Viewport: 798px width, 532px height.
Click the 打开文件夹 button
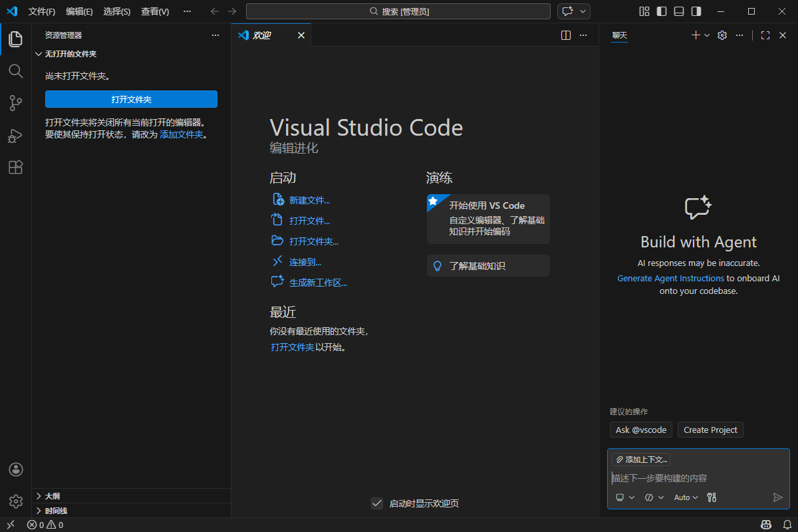click(131, 98)
